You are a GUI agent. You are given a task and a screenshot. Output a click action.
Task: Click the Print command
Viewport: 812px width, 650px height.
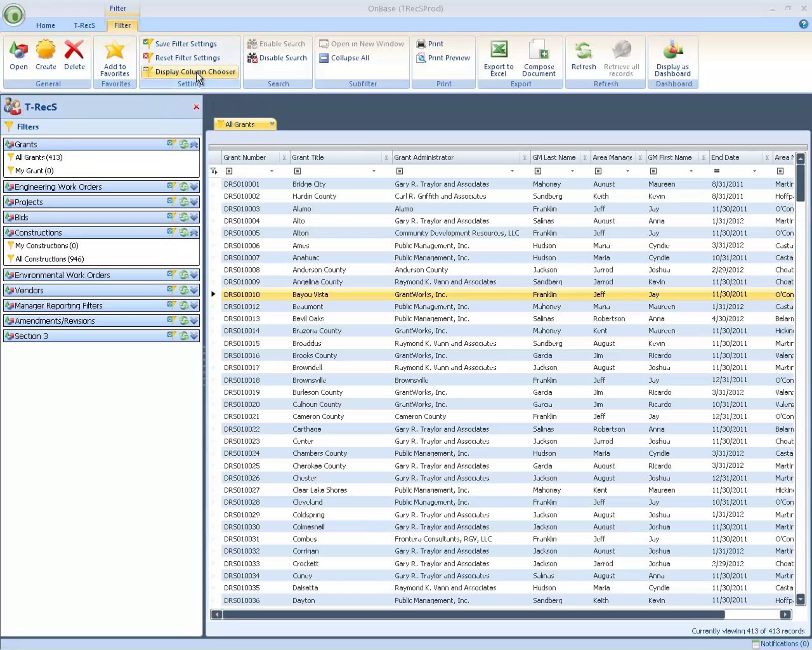tap(429, 44)
